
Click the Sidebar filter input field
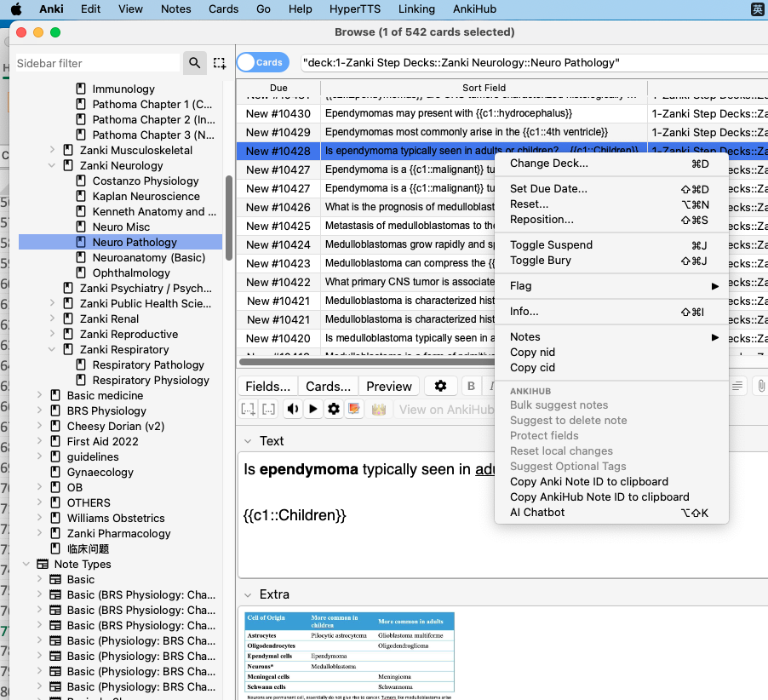coord(96,63)
